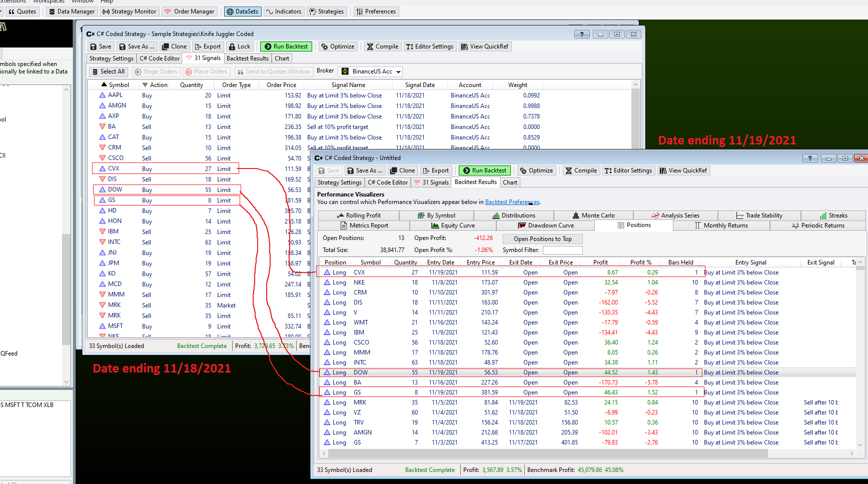
Task: Click Lock in Knife Juggler strategy toolbar
Action: point(239,46)
